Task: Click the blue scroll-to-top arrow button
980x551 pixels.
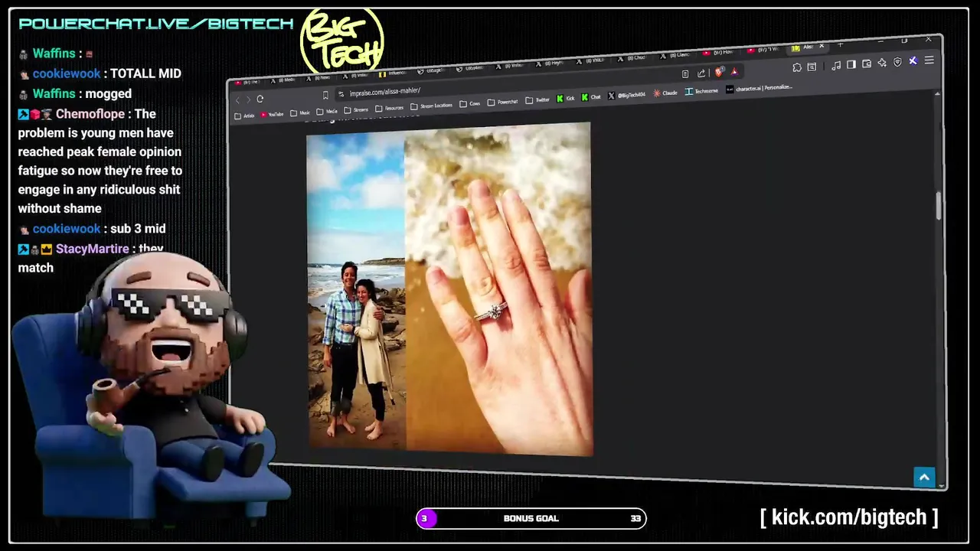Action: click(924, 478)
